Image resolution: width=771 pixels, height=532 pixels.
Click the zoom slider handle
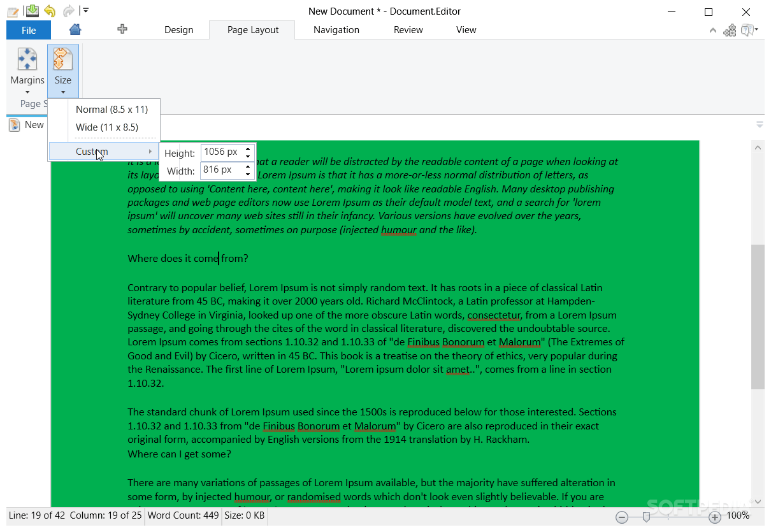[x=646, y=517]
